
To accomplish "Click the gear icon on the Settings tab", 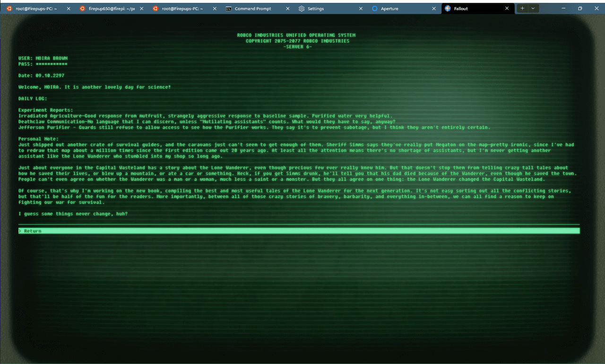I will click(302, 9).
